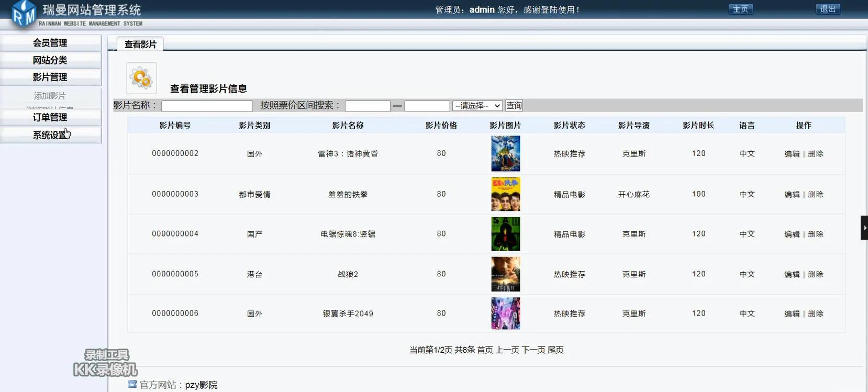Viewport: 868px width, 392px height.
Task: Edit film 0000000002 via 编辑
Action: 792,154
